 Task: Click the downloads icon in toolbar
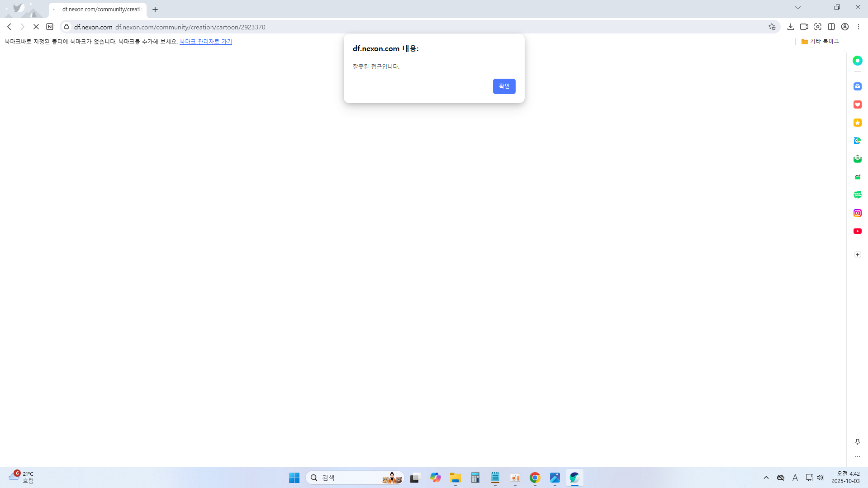click(790, 27)
